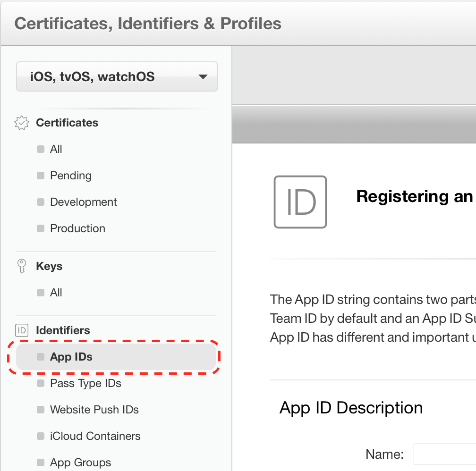
Task: Select App IDs in sidebar
Action: (116, 357)
